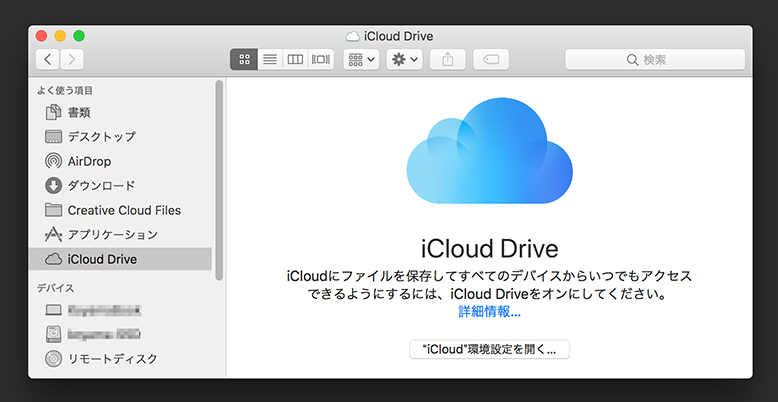This screenshot has height=402, width=778.
Task: Switch to Cover Flow view
Action: (321, 60)
